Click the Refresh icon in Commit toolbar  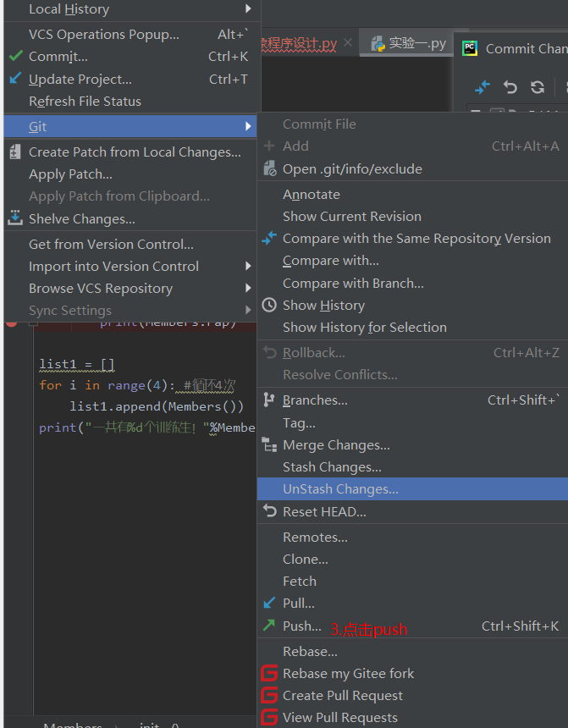(x=537, y=87)
